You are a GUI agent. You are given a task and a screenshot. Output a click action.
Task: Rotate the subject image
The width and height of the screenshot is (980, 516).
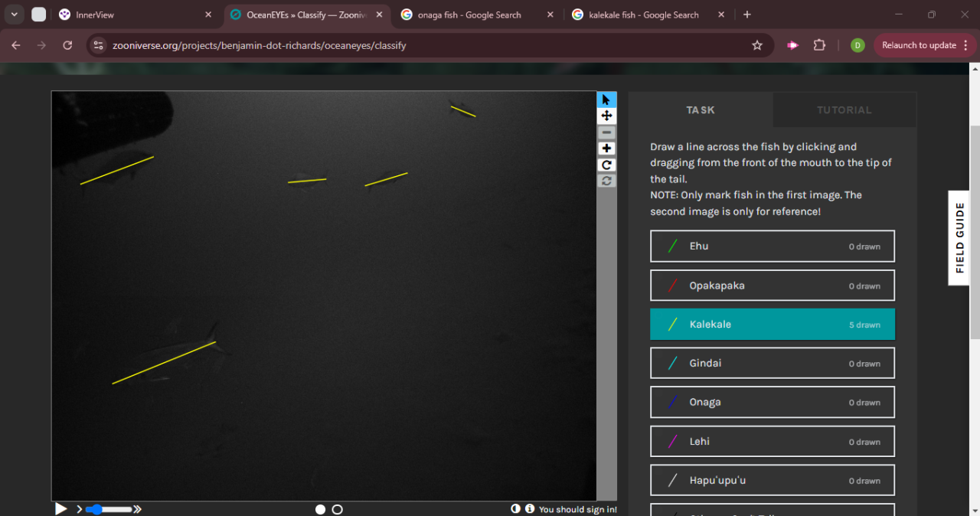(606, 165)
